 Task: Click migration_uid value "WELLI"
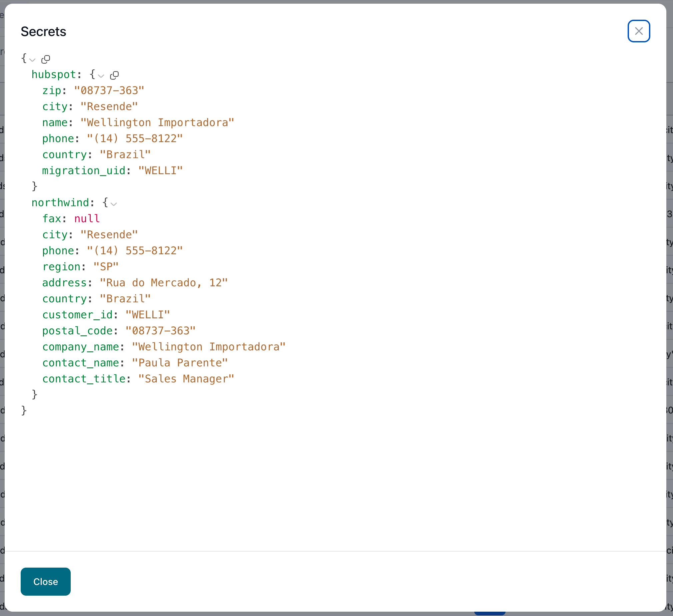160,171
